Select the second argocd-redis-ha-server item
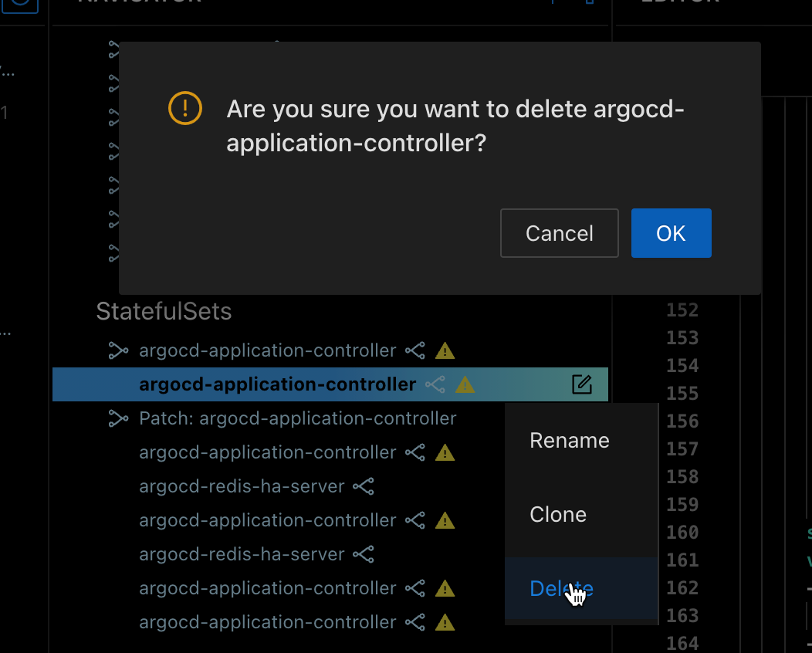This screenshot has width=812, height=653. tap(242, 554)
